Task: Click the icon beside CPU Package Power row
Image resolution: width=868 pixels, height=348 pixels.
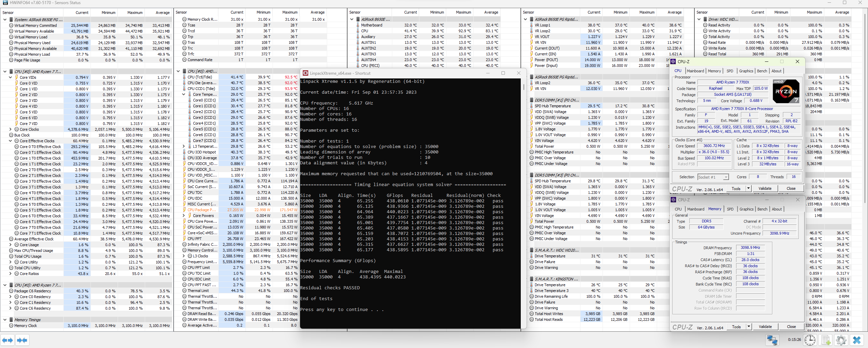Action: pyautogui.click(x=184, y=210)
